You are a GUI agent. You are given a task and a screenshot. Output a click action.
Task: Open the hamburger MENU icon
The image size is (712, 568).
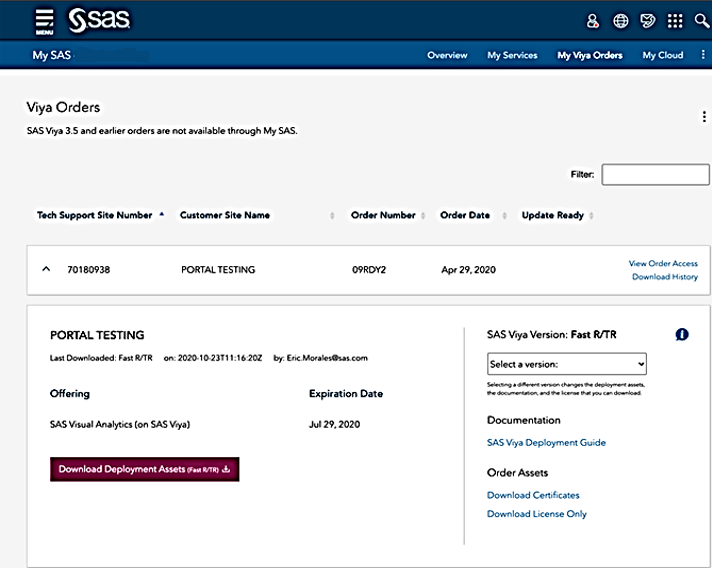[x=44, y=21]
